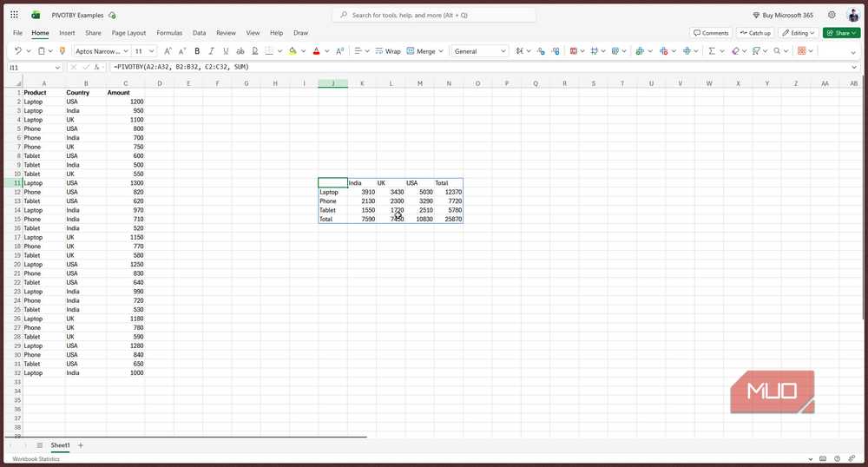868x467 pixels.
Task: Toggle Italic formatting
Action: point(211,51)
